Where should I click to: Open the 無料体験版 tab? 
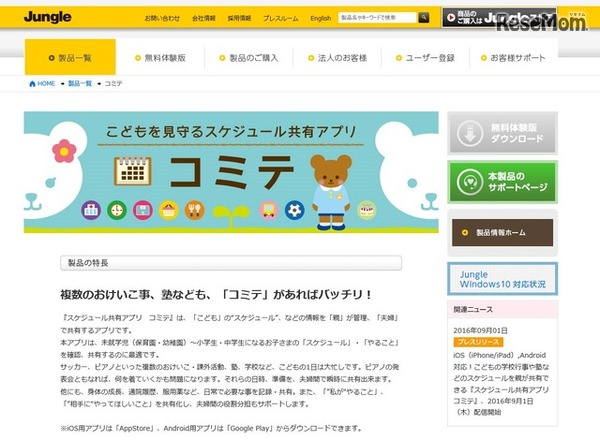point(160,58)
